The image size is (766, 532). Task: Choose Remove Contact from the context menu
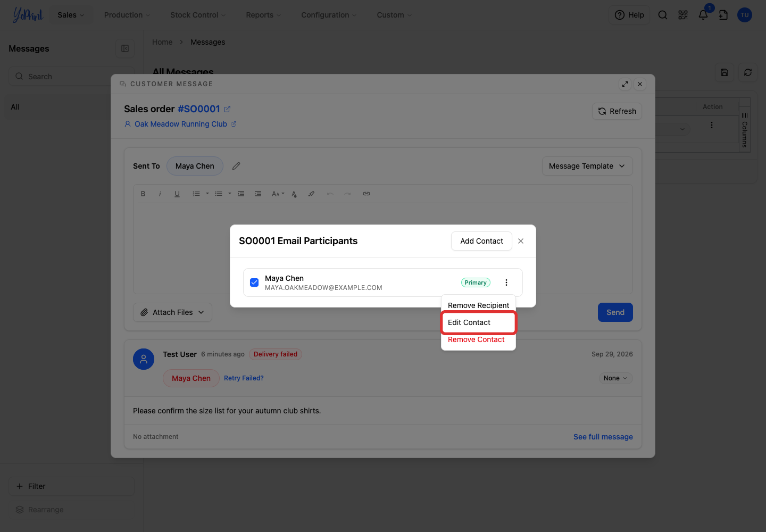tap(479, 339)
